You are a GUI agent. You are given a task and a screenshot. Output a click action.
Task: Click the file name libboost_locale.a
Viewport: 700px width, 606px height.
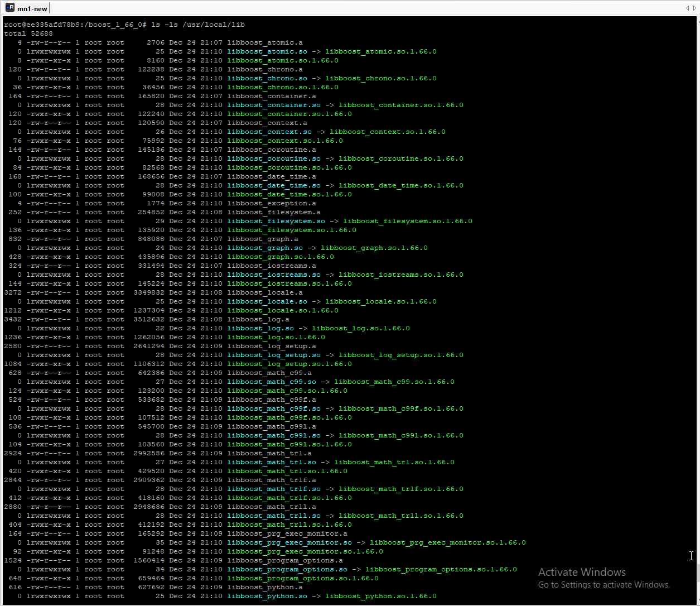265,292
